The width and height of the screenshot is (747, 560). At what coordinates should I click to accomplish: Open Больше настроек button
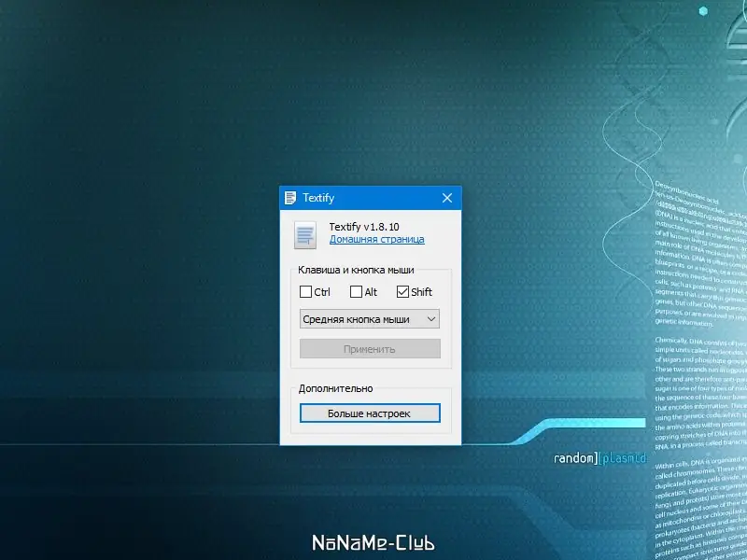coord(370,413)
